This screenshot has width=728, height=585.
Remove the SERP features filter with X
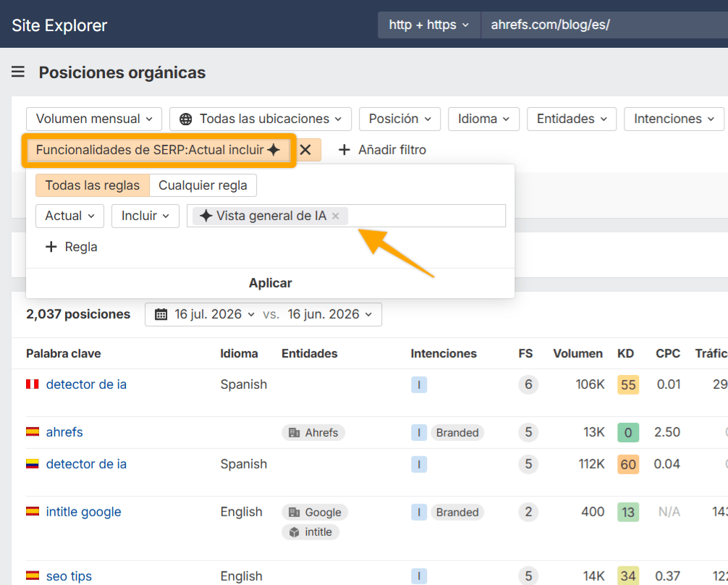click(305, 150)
